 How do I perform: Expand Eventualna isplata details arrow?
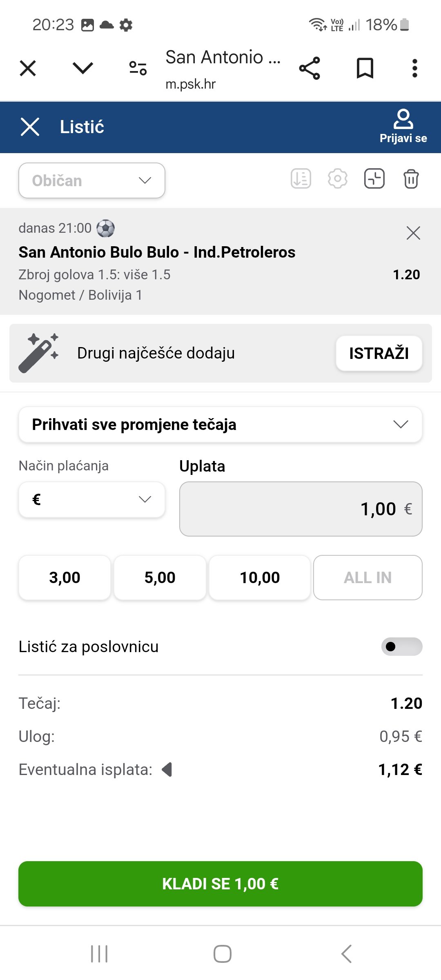pyautogui.click(x=167, y=770)
